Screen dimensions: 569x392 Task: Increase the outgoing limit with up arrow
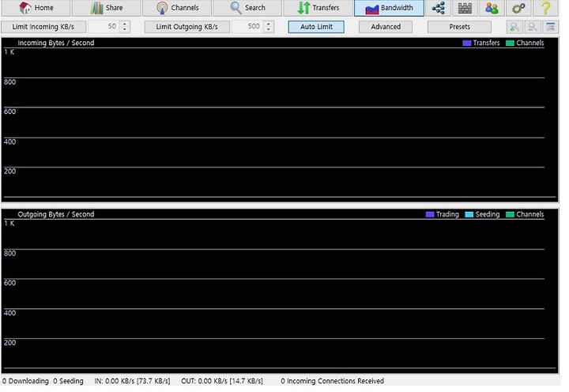point(268,24)
